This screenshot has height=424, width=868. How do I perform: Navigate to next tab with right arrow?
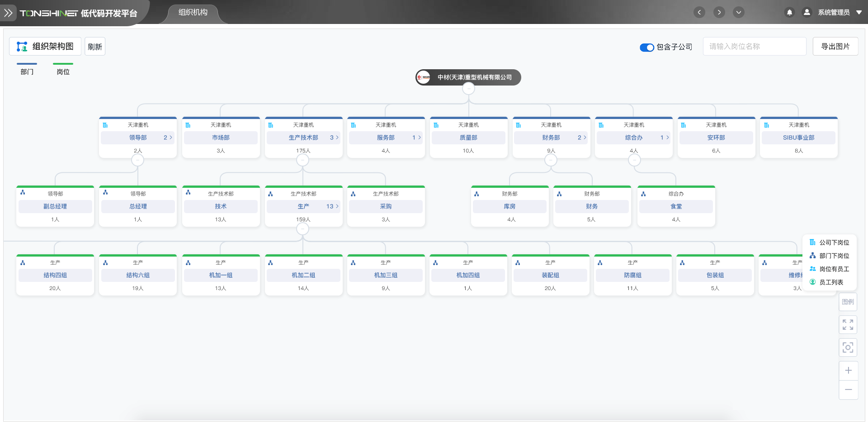pos(719,12)
